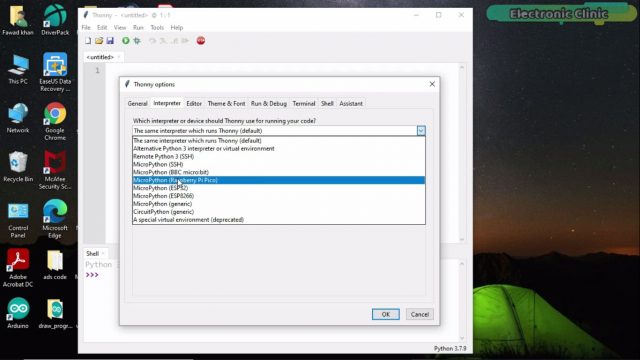Open Google Chrome desktop icon

click(55, 121)
